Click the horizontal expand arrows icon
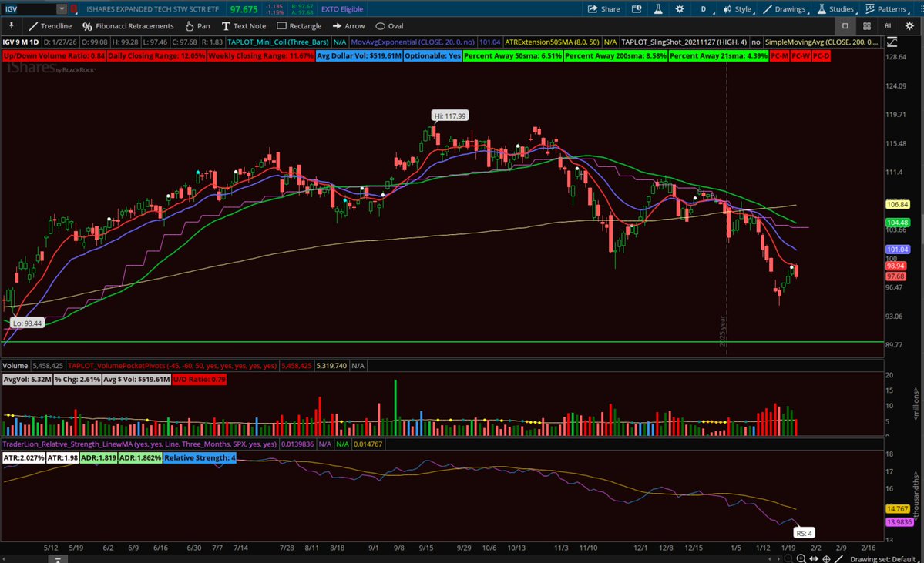Screen dimensions: 924x563 [814, 558]
